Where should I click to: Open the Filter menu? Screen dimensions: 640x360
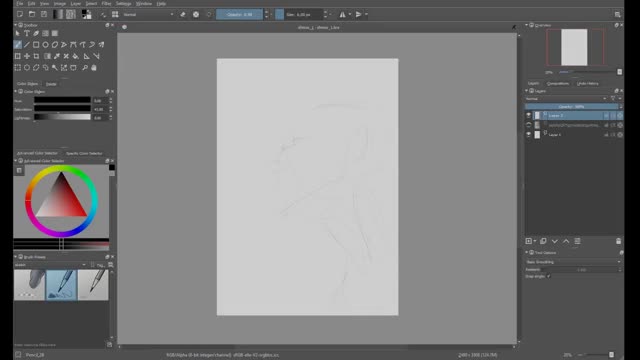[106, 4]
